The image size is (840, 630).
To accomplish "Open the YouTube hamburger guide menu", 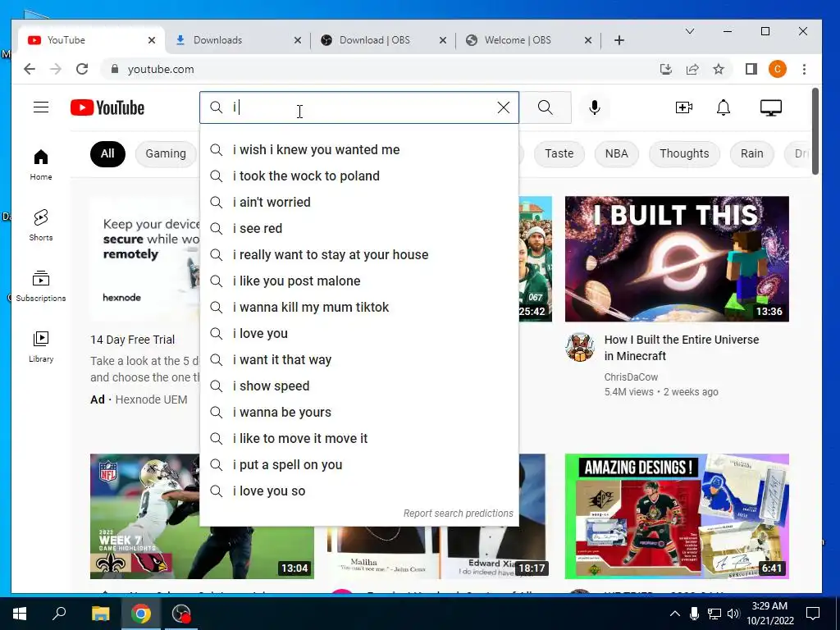I will (x=41, y=107).
